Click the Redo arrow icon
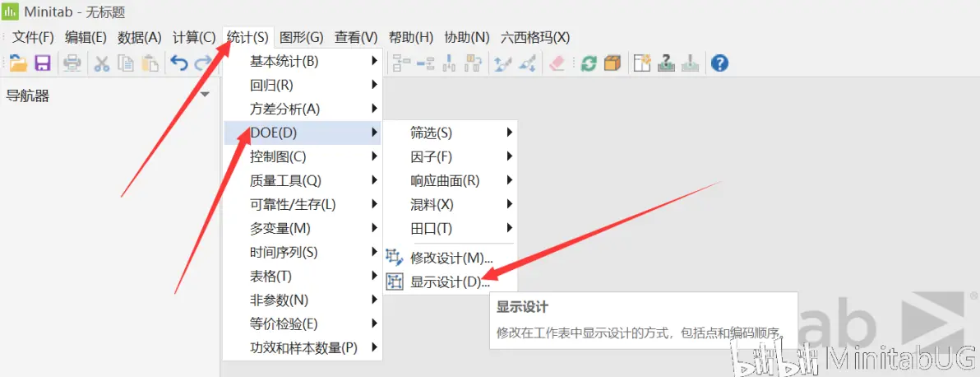The image size is (980, 377). [203, 63]
